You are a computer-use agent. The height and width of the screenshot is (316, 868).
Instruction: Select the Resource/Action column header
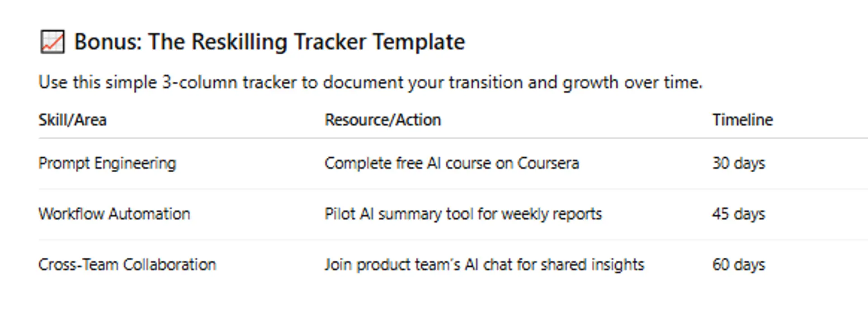pos(382,120)
